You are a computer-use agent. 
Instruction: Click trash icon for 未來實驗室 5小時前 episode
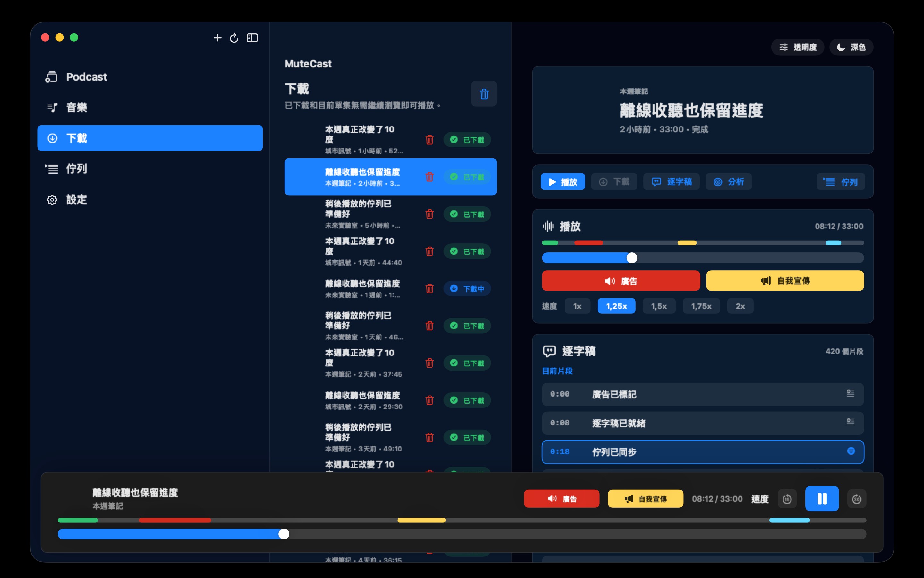pos(430,214)
